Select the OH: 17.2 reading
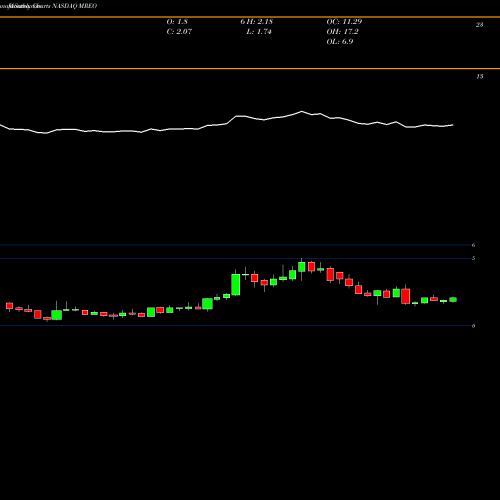The height and width of the screenshot is (500, 500). (343, 32)
